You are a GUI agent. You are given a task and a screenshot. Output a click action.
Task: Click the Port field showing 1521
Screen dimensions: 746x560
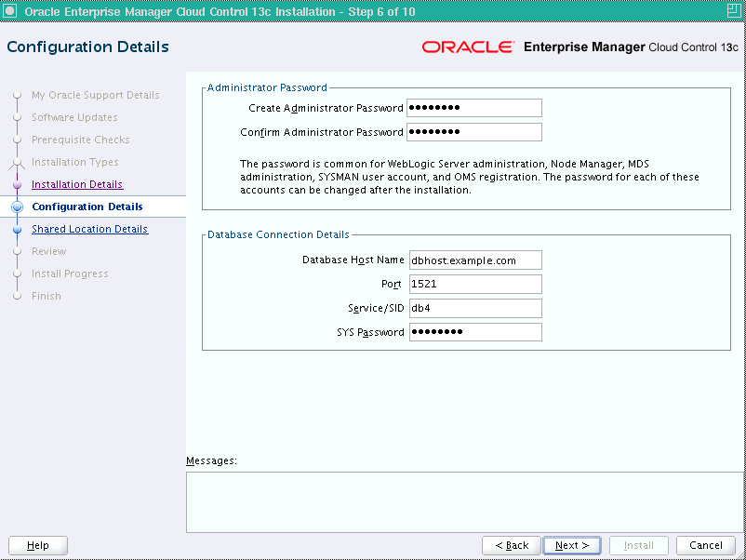(475, 284)
